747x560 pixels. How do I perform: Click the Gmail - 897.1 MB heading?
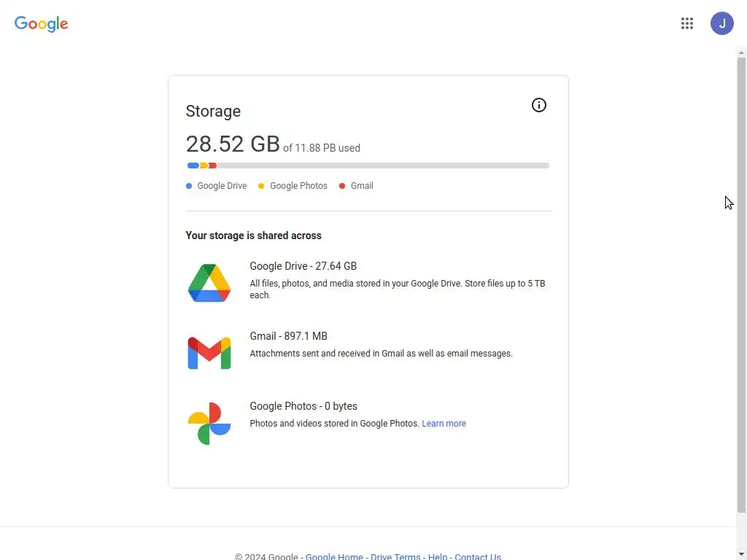(x=288, y=336)
